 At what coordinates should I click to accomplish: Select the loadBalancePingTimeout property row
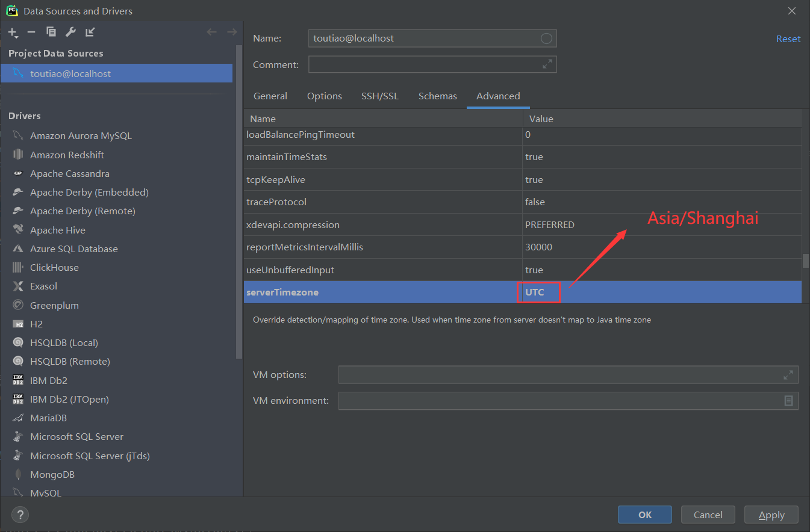coord(523,135)
